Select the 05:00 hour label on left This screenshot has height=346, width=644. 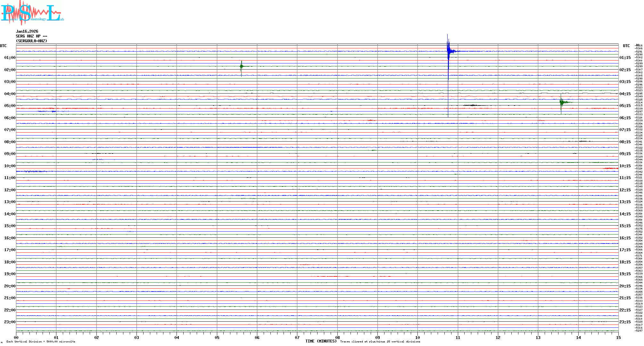(10, 106)
